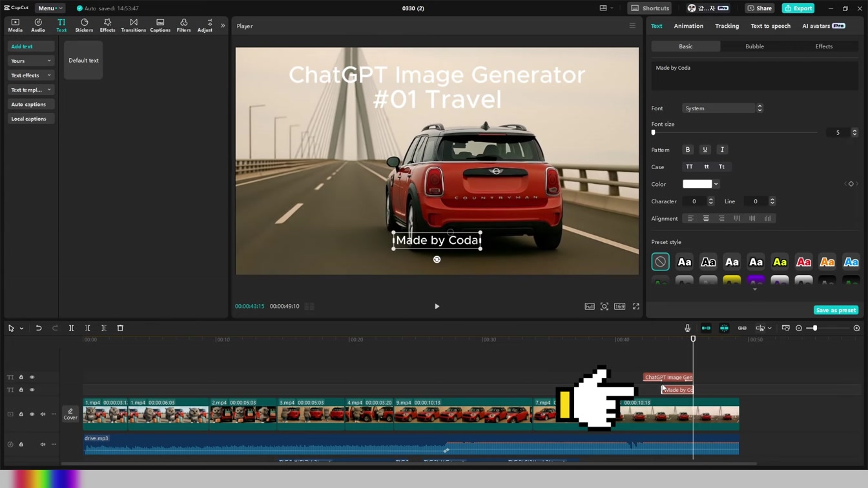Open the Transitions panel
The height and width of the screenshot is (488, 868).
click(133, 25)
